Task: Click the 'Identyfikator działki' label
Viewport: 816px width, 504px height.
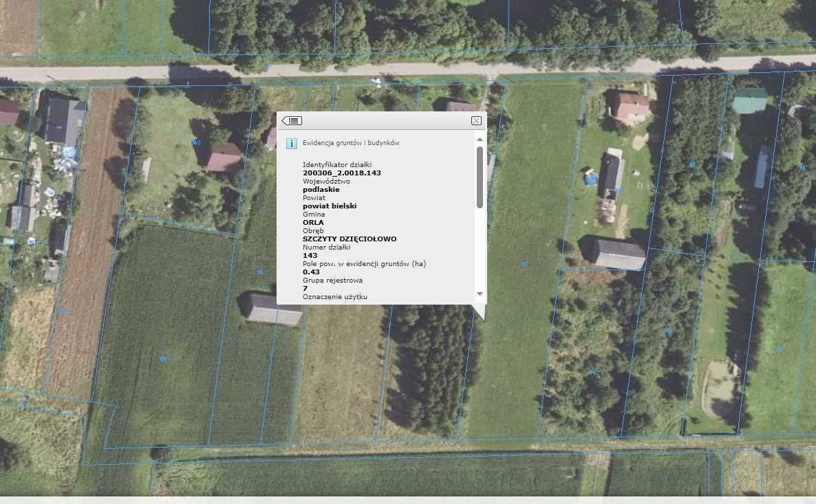Action: coord(337,165)
